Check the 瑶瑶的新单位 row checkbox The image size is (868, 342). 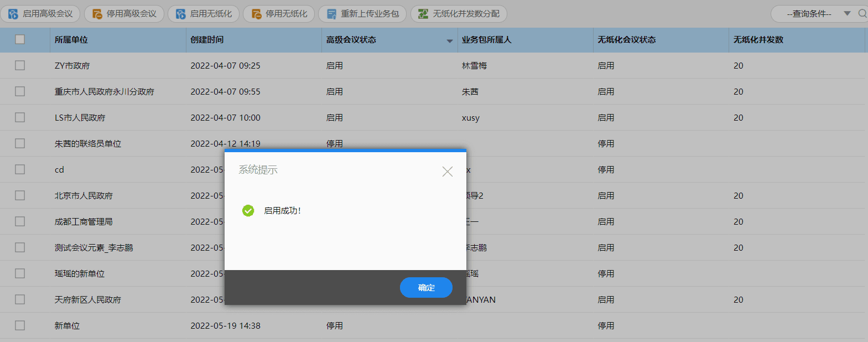[20, 273]
